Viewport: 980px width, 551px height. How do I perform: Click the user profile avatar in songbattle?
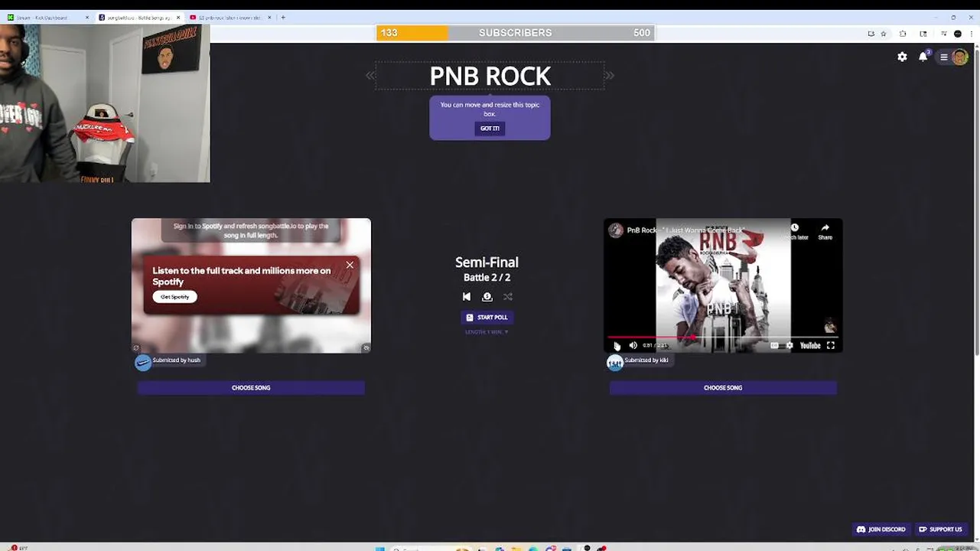click(959, 57)
